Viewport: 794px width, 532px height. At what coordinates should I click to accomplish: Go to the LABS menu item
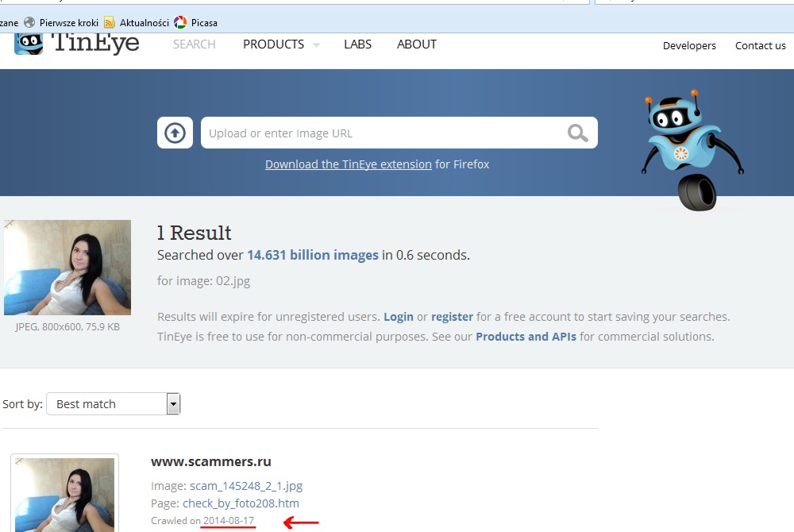(x=357, y=44)
